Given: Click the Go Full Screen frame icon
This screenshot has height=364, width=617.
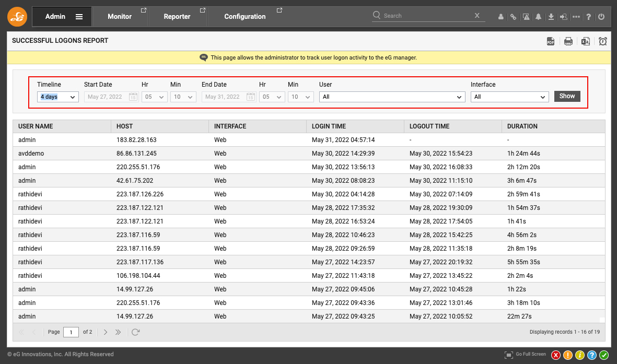Looking at the screenshot, I should tap(509, 355).
